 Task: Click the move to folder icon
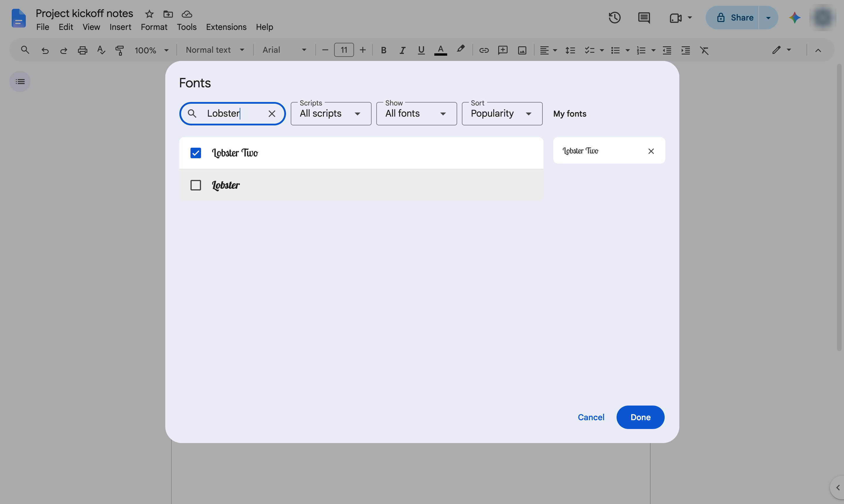pyautogui.click(x=168, y=14)
